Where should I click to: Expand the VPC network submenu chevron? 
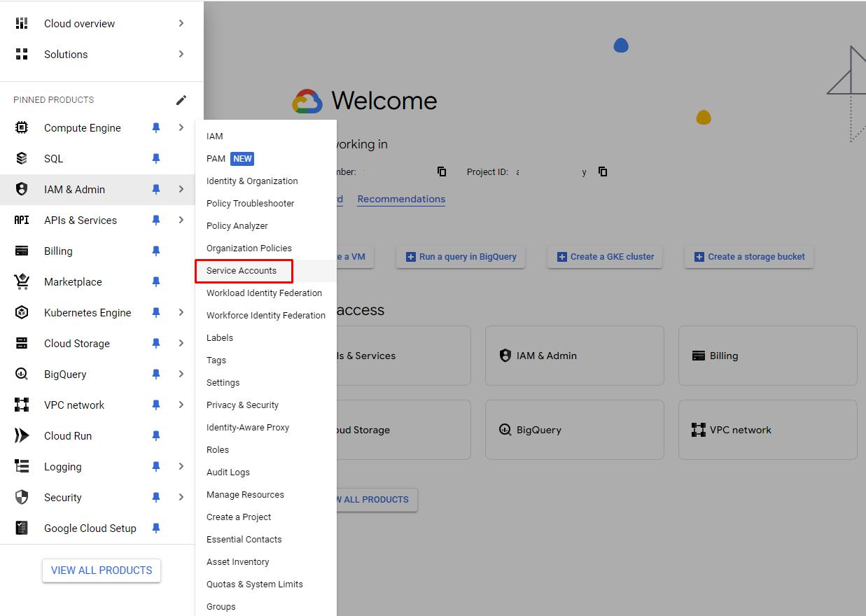[x=181, y=405]
